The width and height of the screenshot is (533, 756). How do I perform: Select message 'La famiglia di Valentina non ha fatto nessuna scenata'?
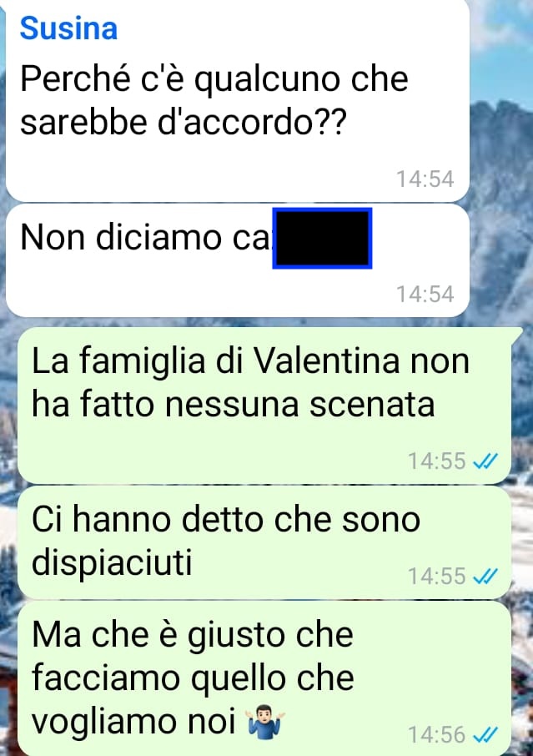[264, 405]
